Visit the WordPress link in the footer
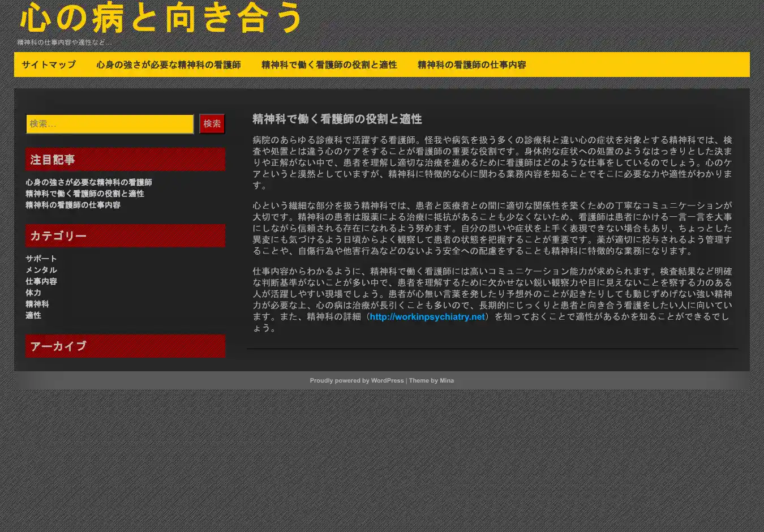 click(387, 380)
